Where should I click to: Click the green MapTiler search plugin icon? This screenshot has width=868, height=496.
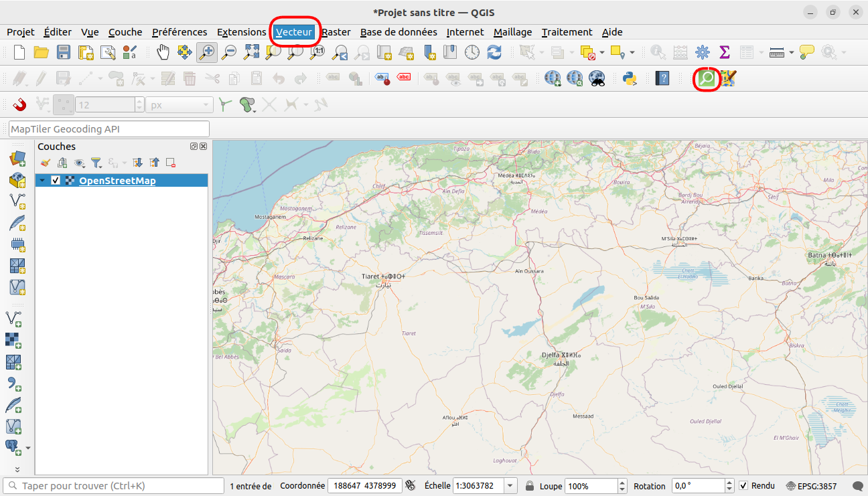click(706, 78)
